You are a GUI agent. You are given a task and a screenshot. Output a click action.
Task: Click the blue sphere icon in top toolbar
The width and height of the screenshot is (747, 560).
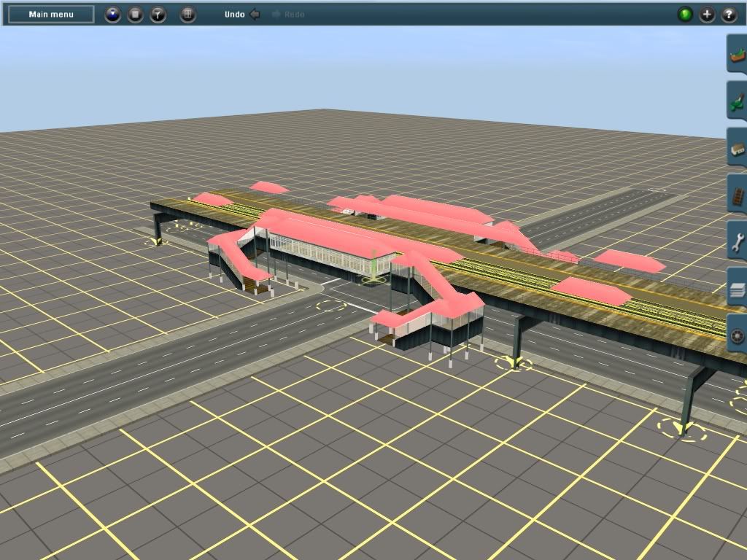[113, 15]
